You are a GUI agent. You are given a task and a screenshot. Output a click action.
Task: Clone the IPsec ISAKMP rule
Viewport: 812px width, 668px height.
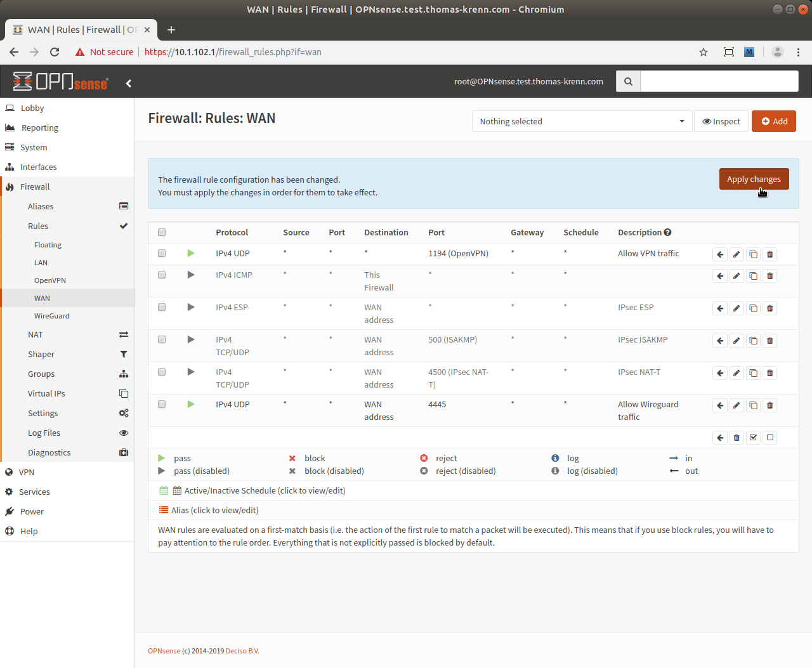click(x=753, y=341)
